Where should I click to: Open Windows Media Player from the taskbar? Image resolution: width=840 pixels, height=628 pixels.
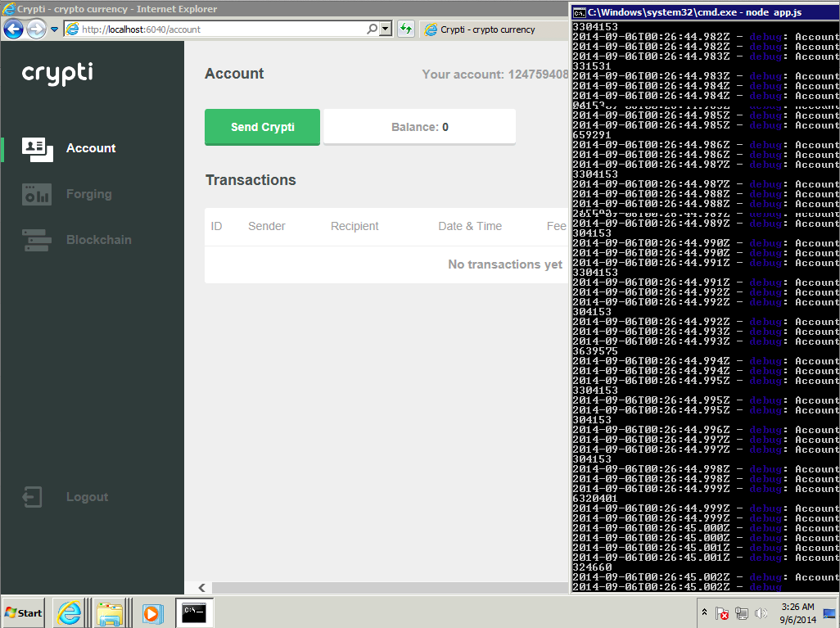(151, 613)
